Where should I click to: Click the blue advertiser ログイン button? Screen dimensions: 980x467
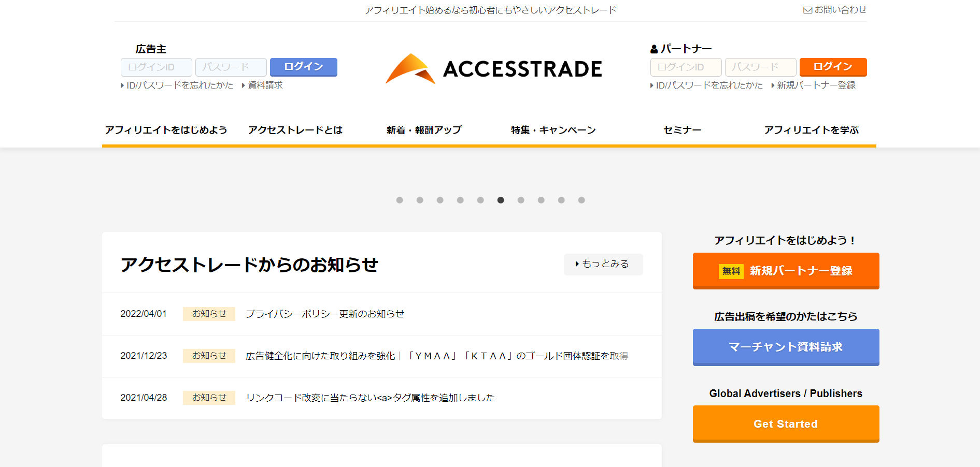(x=304, y=67)
